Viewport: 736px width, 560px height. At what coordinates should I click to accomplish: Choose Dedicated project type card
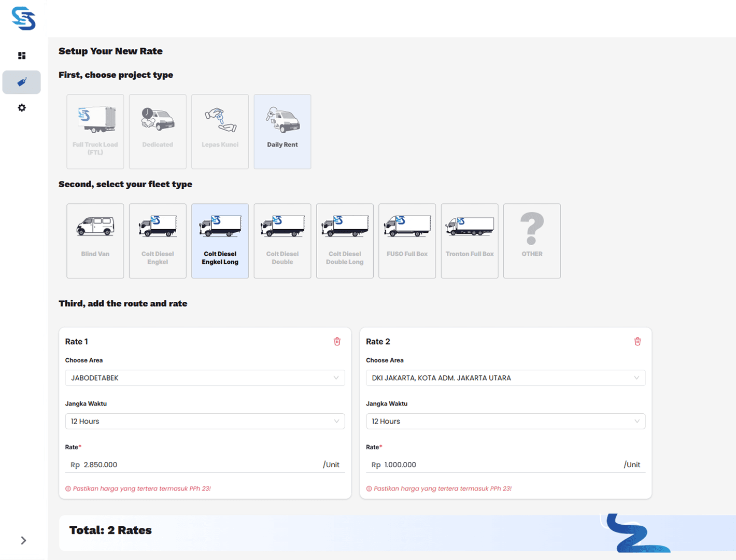click(x=158, y=131)
